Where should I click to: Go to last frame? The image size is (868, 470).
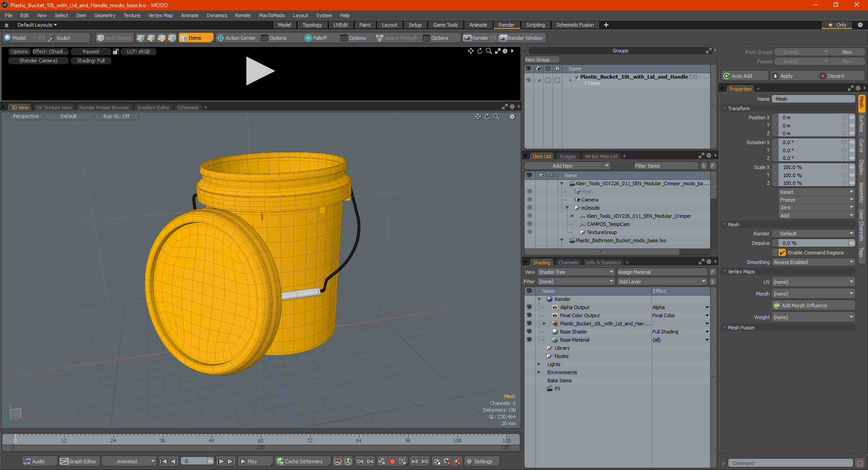click(231, 461)
